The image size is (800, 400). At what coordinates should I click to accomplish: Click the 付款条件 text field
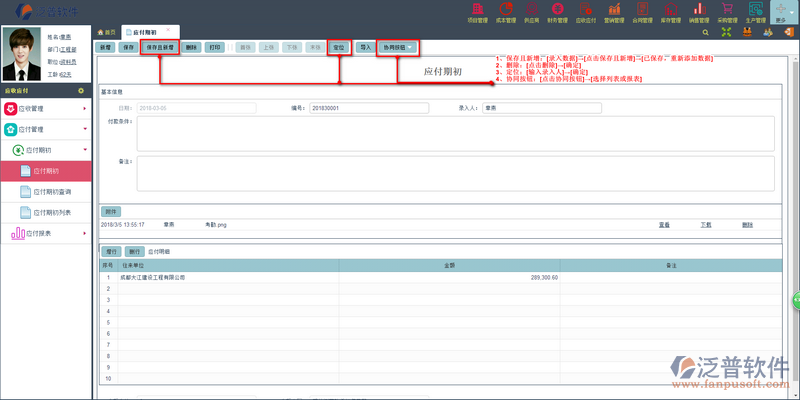pos(455,132)
